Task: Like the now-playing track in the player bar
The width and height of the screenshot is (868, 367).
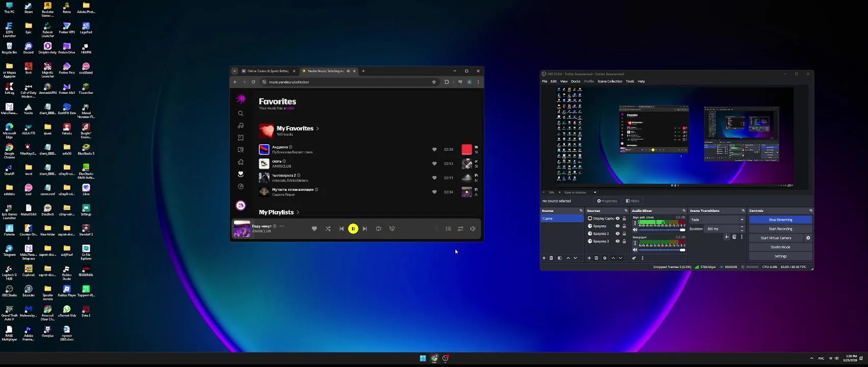Action: pyautogui.click(x=314, y=229)
